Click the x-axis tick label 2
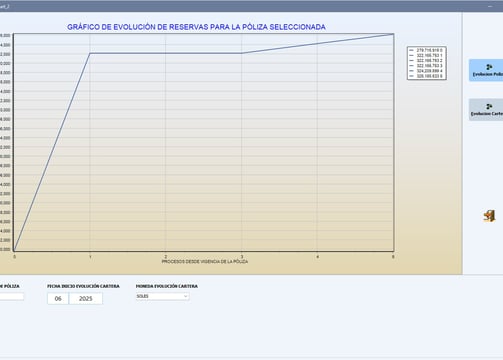503x360 pixels. coord(166,257)
